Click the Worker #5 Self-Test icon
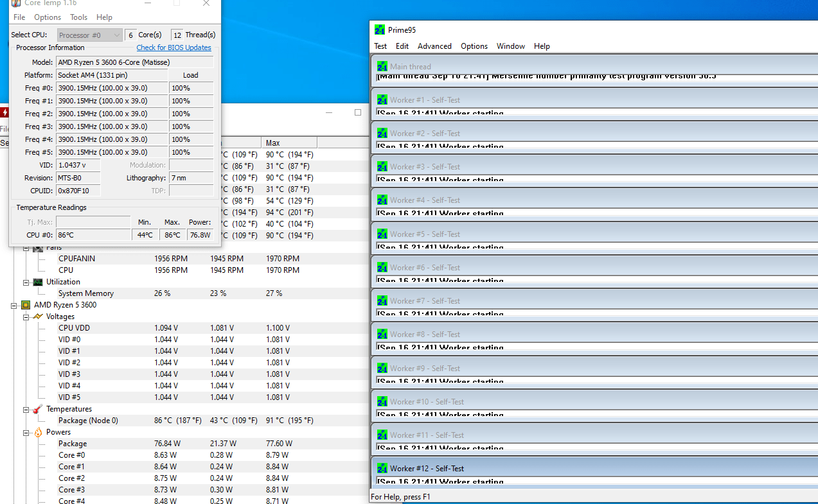 pos(382,234)
